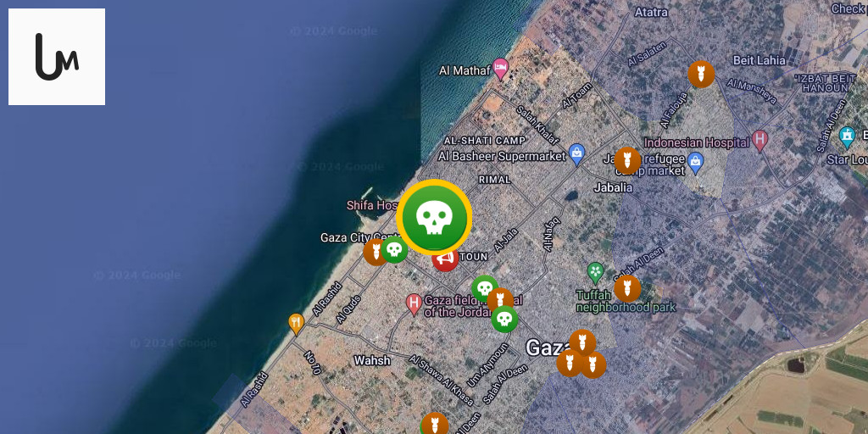The height and width of the screenshot is (434, 868).
Task: Open the Al Mathaf hotel pin
Action: [500, 69]
